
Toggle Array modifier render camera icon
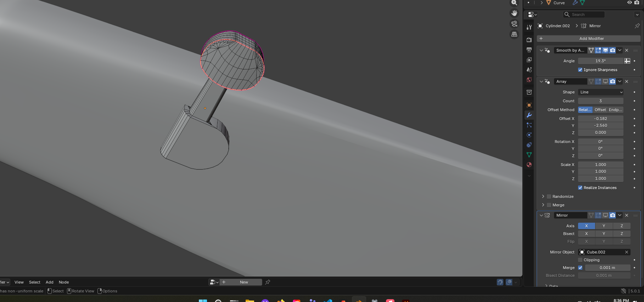point(612,81)
